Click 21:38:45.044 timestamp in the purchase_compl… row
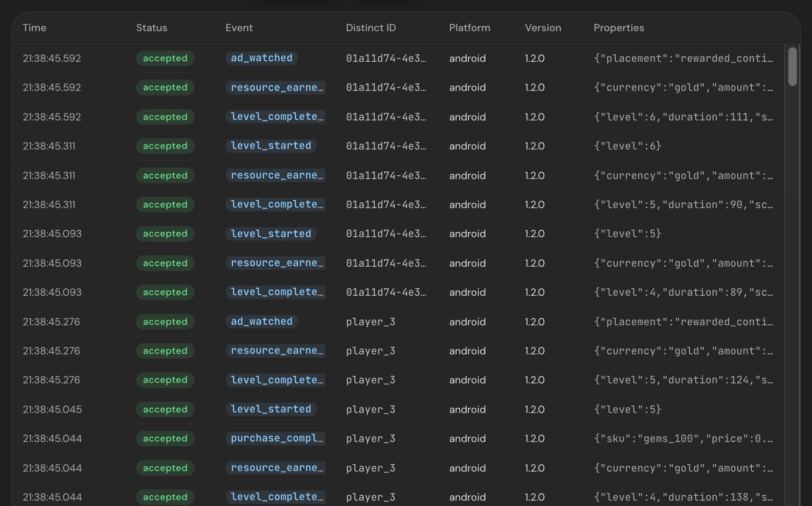Viewport: 812px width, 506px height. tap(52, 438)
